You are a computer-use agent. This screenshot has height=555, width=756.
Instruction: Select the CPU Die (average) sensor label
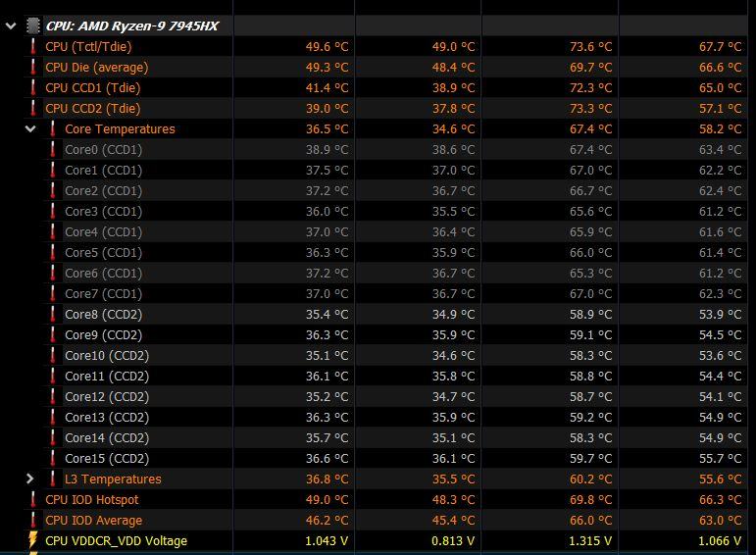(97, 68)
